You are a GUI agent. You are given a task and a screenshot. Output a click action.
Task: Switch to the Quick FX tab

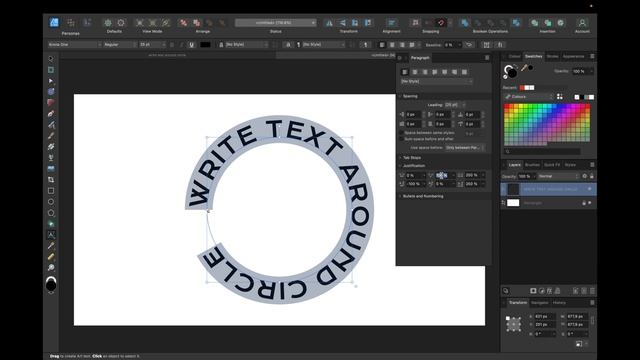552,165
